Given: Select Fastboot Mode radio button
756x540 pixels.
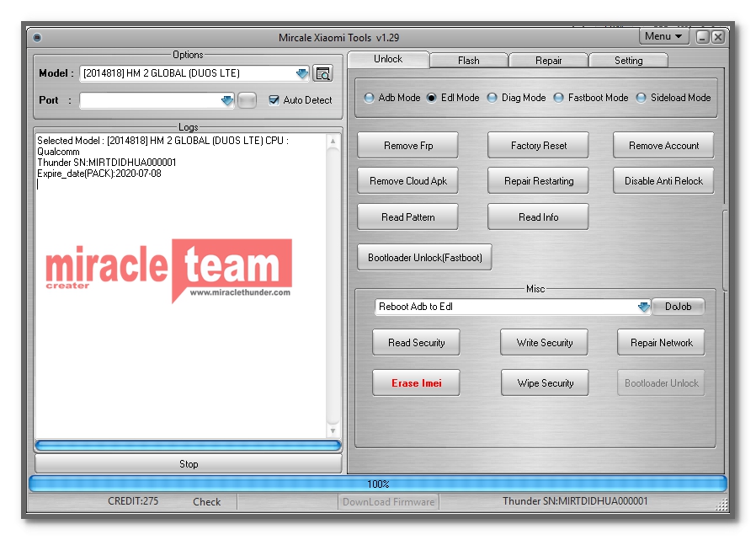Looking at the screenshot, I should pos(558,98).
